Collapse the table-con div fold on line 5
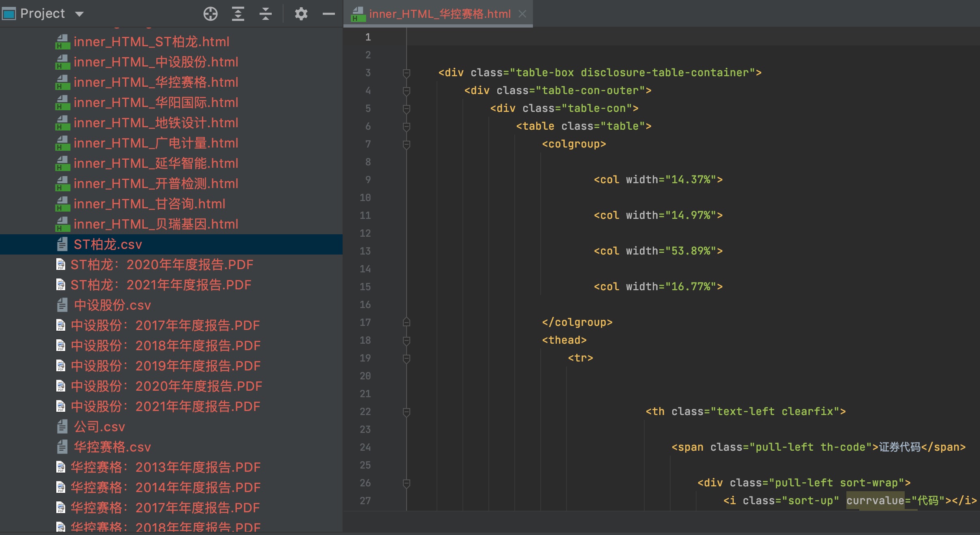This screenshot has height=535, width=980. pyautogui.click(x=407, y=109)
